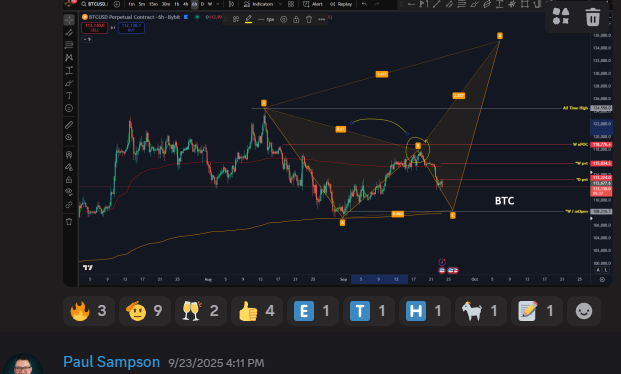Open the Indicators favorites dropdown arrow
This screenshot has width=621, height=374.
point(280,4)
